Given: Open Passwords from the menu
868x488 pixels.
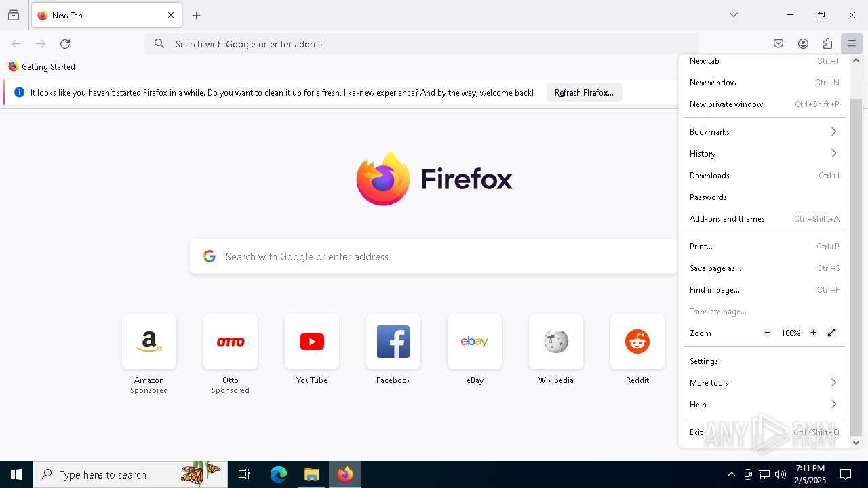Looking at the screenshot, I should click(764, 197).
